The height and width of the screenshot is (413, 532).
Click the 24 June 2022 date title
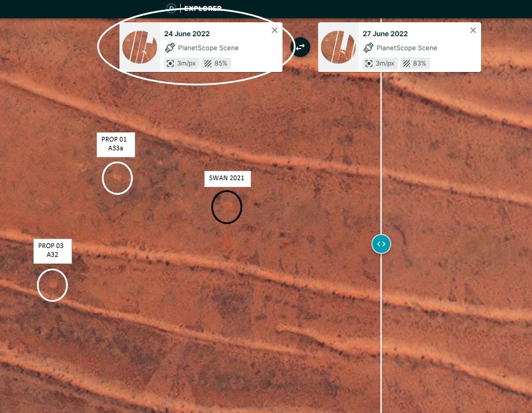click(x=187, y=33)
